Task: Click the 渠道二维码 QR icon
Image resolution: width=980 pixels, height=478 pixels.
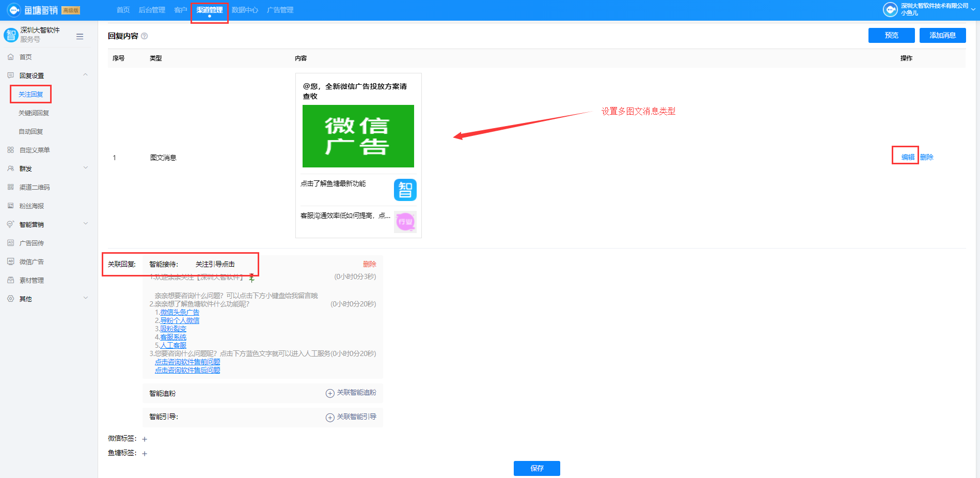Action: tap(10, 187)
